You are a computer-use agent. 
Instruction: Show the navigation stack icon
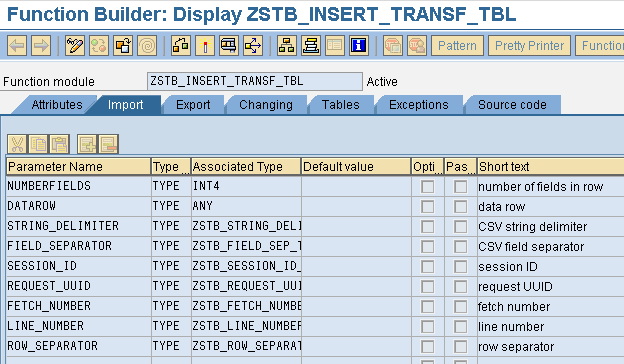click(311, 45)
